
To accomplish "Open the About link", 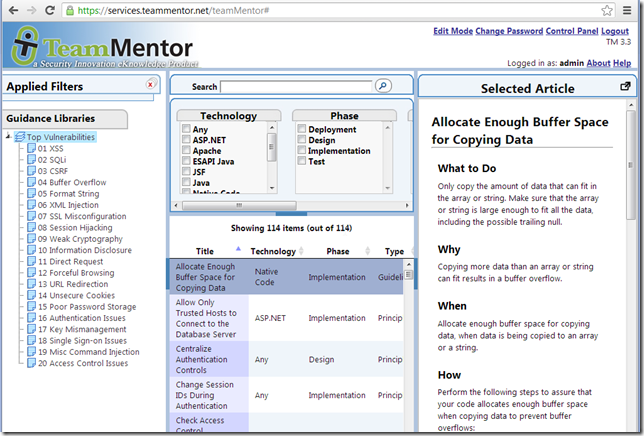I will tap(598, 63).
